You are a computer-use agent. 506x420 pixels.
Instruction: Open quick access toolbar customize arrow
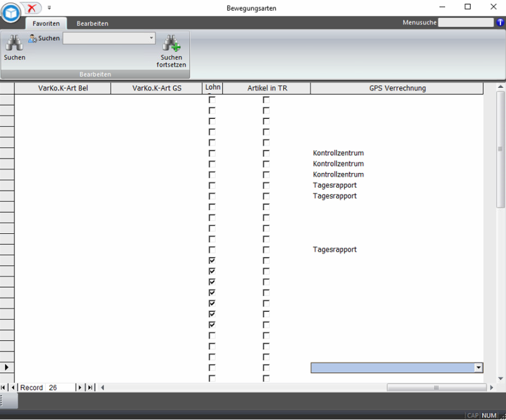49,8
